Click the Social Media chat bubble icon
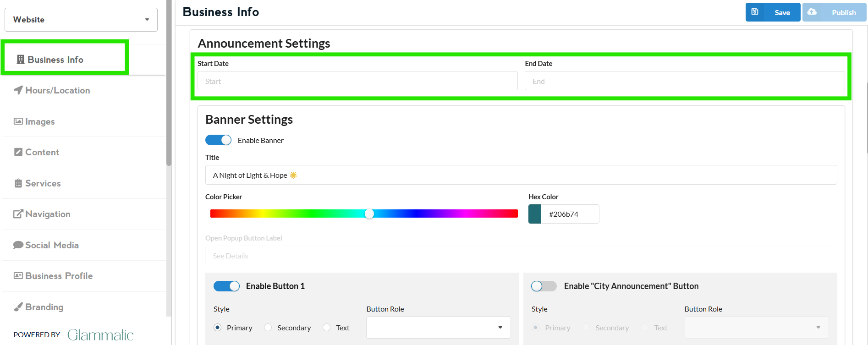Screen dimensions: 868x345 18,245
